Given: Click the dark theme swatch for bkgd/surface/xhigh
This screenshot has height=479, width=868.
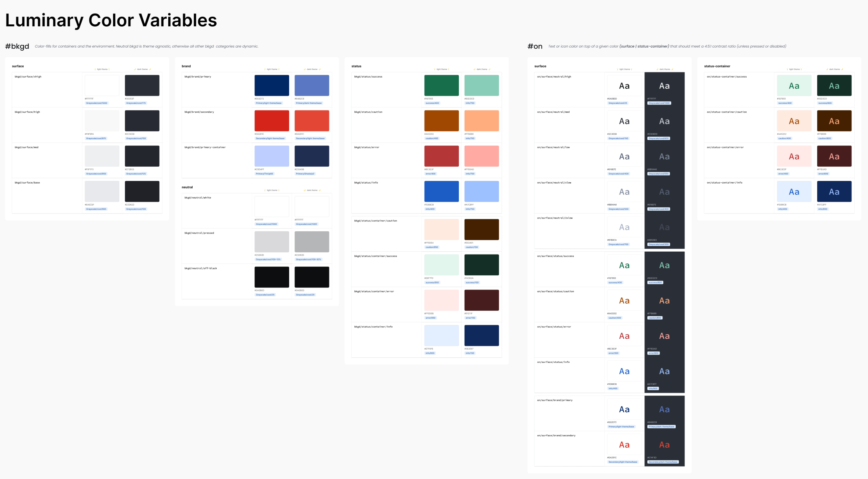Looking at the screenshot, I should pos(142,85).
